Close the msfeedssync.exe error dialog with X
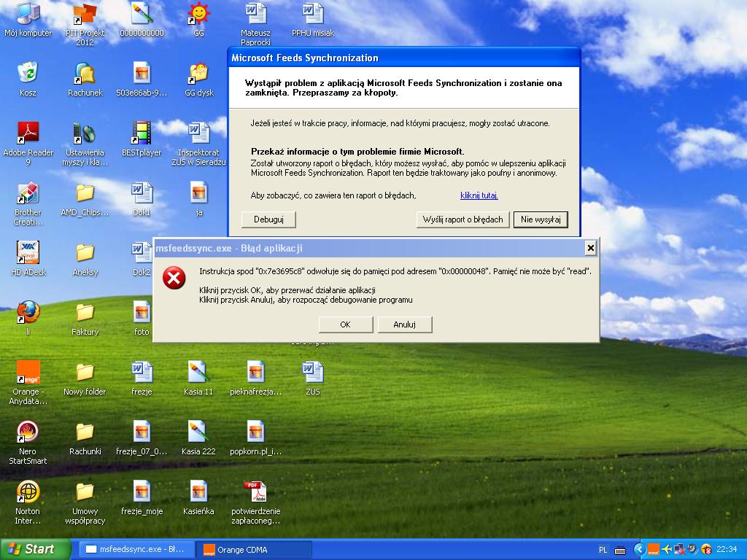Image resolution: width=747 pixels, height=560 pixels. (x=590, y=248)
